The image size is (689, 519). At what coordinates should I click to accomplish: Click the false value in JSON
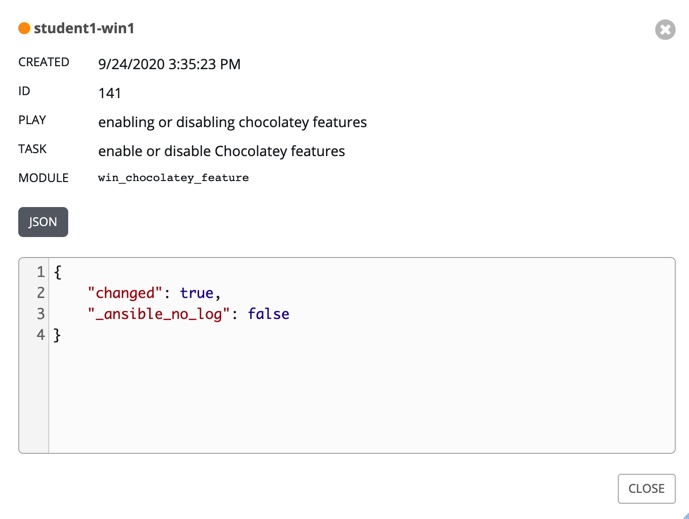pos(268,314)
